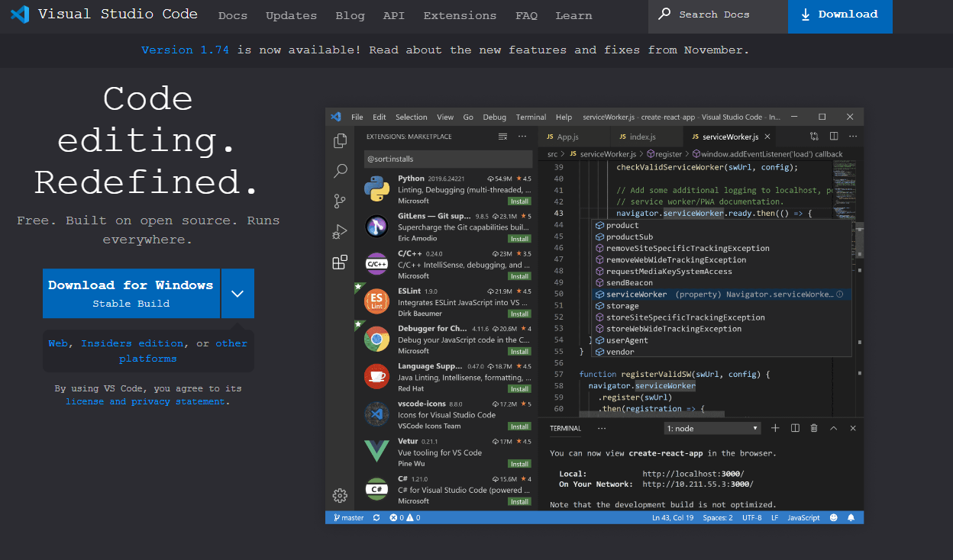Image resolution: width=953 pixels, height=560 pixels.
Task: Click the vscode-icons extension icon
Action: tap(376, 414)
